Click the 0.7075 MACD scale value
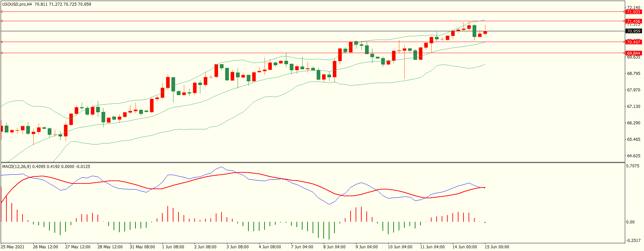This screenshot has height=251, width=644. click(x=633, y=166)
